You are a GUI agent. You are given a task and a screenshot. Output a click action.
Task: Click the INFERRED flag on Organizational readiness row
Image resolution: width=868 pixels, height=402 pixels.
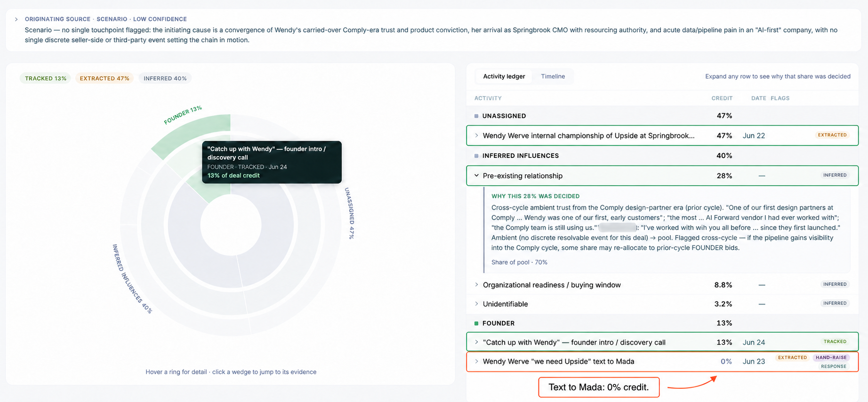coord(835,285)
